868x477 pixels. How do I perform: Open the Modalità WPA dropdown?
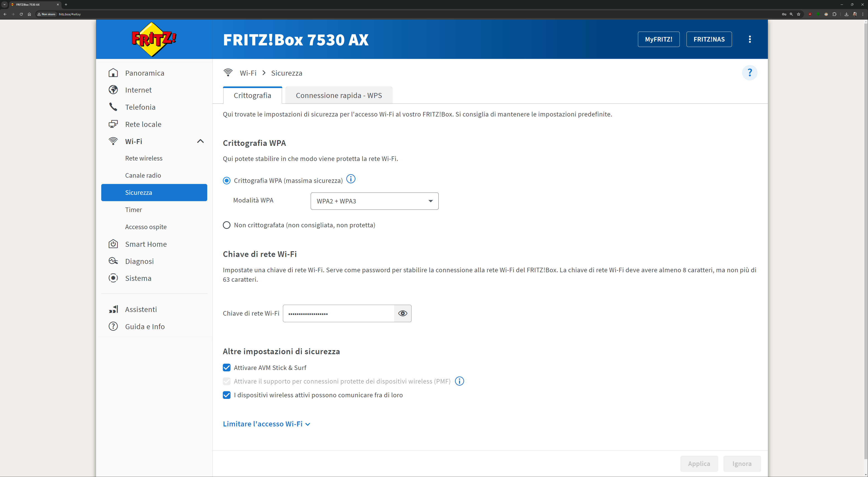tap(374, 201)
